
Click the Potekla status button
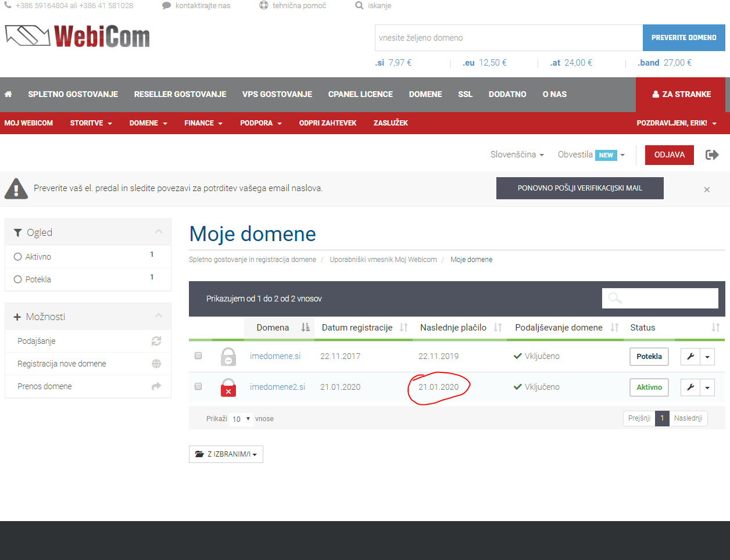(x=649, y=357)
